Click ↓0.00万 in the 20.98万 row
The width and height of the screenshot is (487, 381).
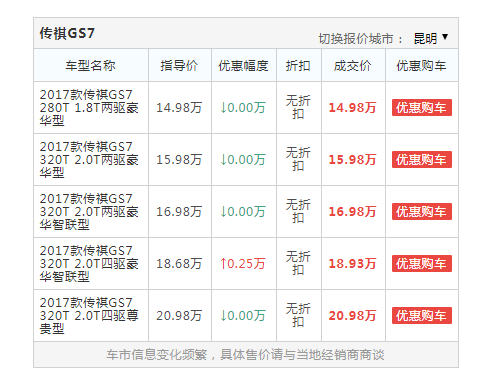(243, 315)
